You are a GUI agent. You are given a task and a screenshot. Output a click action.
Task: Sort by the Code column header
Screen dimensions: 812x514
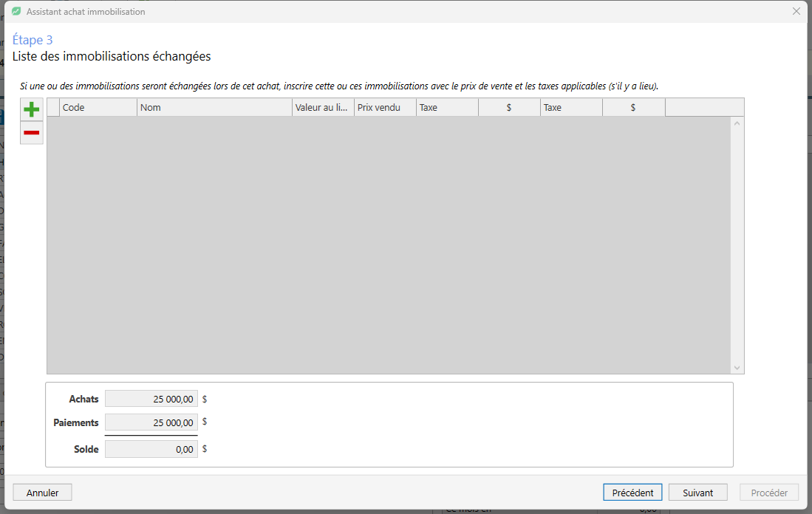click(98, 108)
